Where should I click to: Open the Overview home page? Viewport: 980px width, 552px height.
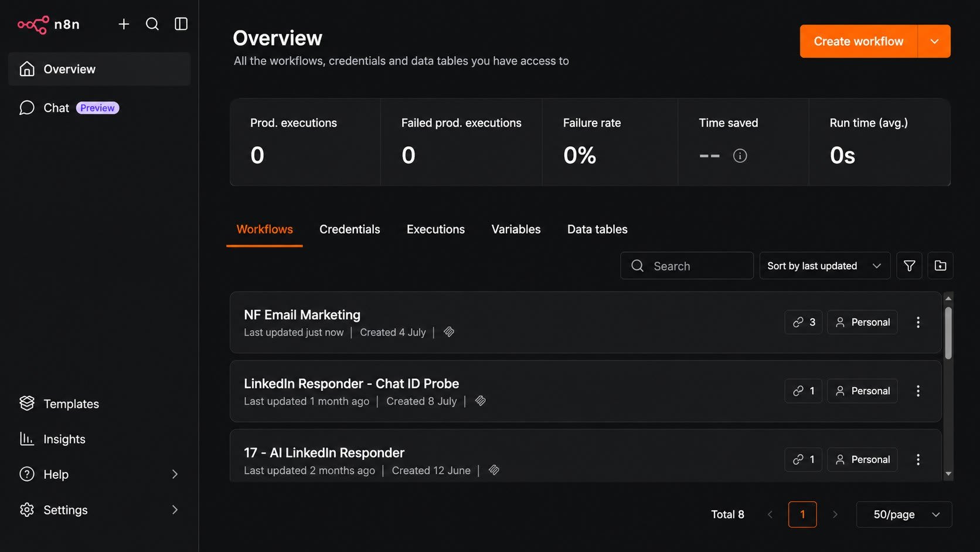click(x=100, y=69)
